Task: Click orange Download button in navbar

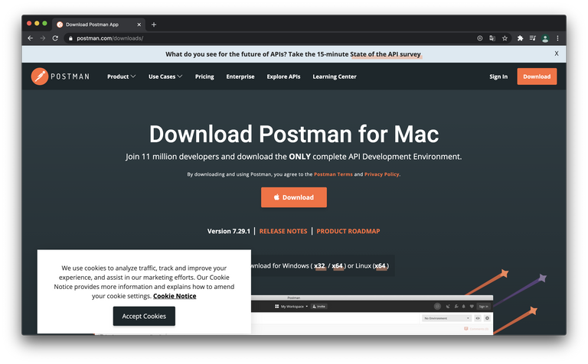Action: coord(537,76)
